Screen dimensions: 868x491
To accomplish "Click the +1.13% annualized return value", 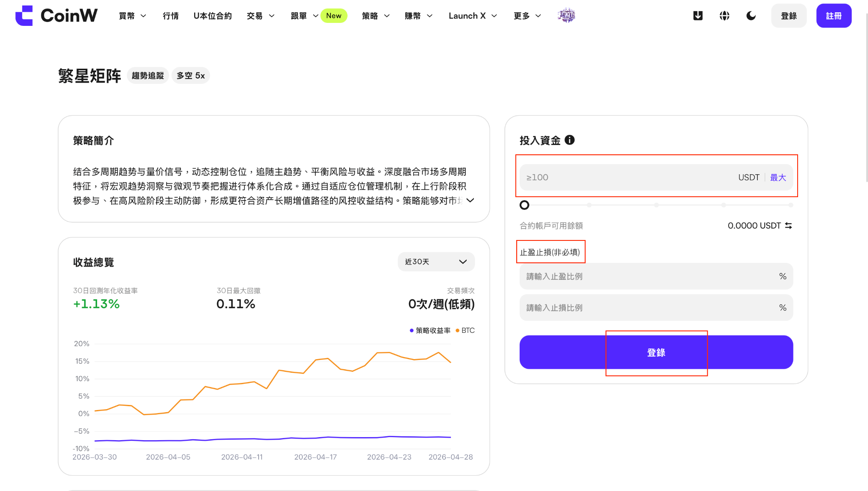I will pos(96,304).
